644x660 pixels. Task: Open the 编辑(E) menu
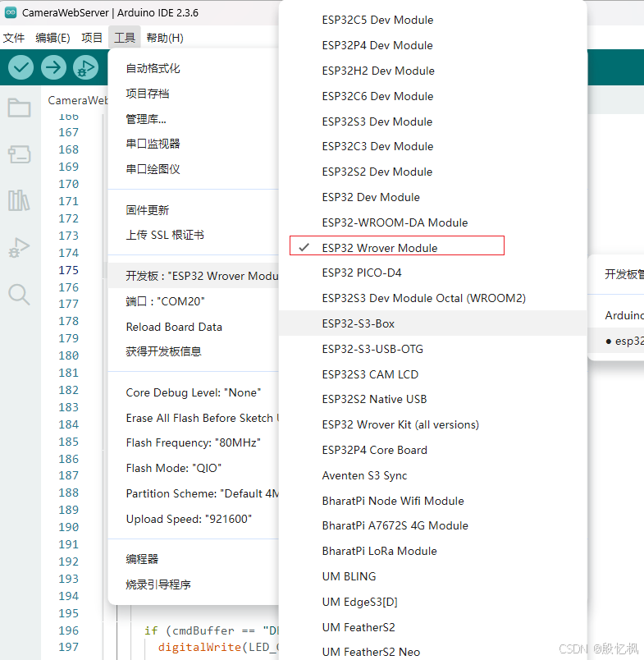click(53, 38)
